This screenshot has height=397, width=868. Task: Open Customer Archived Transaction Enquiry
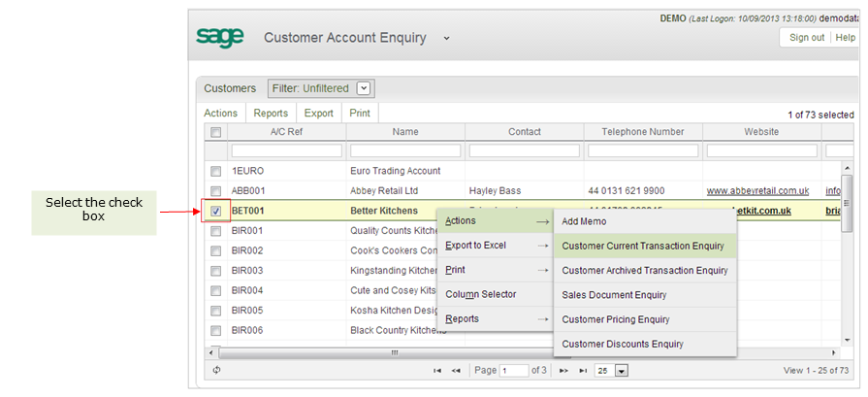pyautogui.click(x=645, y=270)
